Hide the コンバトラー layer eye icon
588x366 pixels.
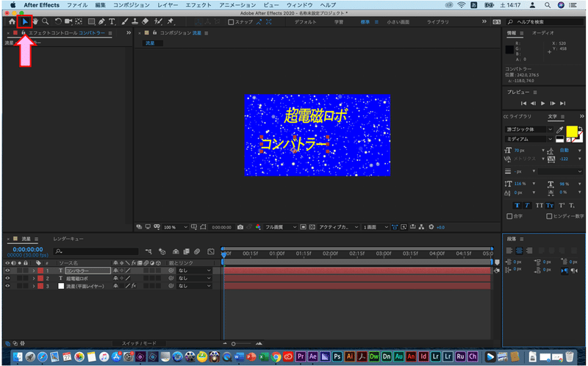(7, 270)
